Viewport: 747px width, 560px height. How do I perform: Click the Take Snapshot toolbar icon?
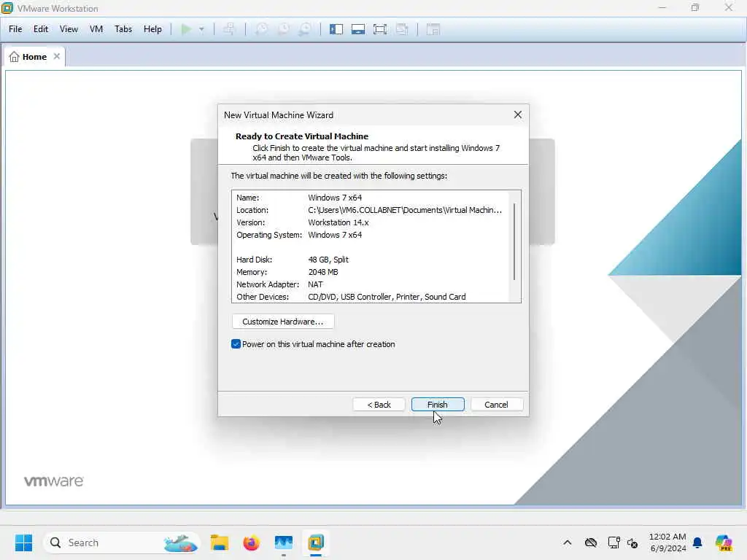pyautogui.click(x=261, y=29)
